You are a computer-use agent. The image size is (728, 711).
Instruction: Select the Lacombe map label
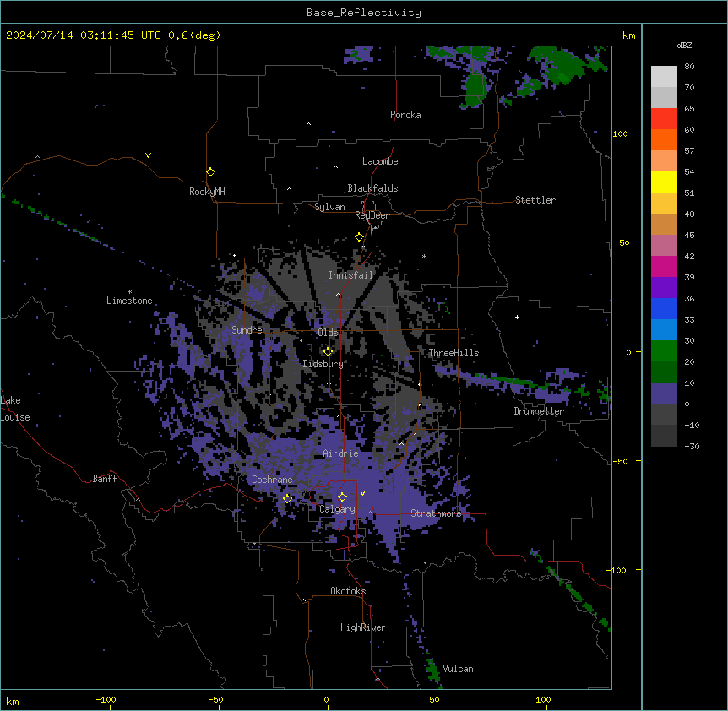pos(380,161)
